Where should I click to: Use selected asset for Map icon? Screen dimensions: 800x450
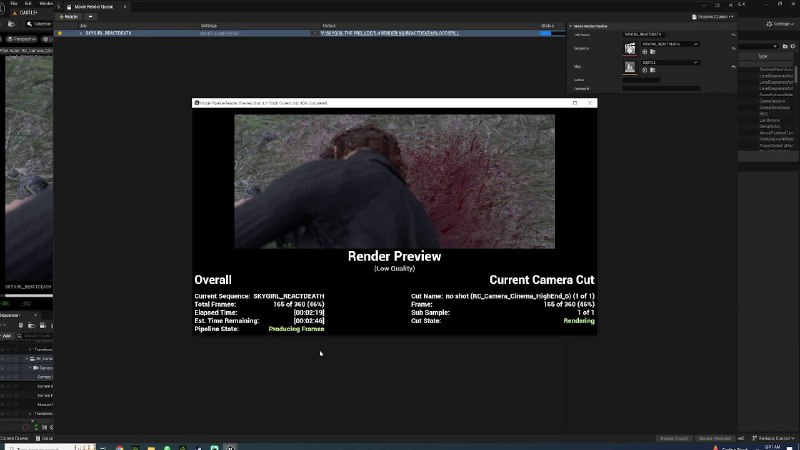(645, 70)
